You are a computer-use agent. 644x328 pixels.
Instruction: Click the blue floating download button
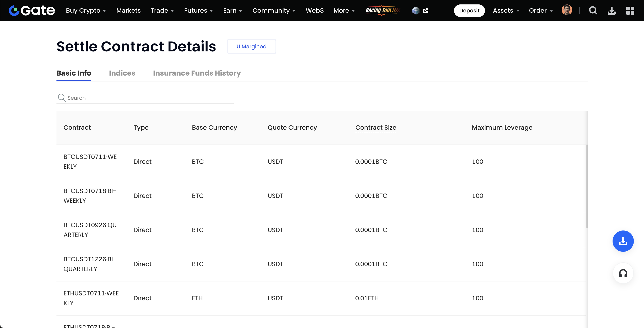pyautogui.click(x=623, y=241)
